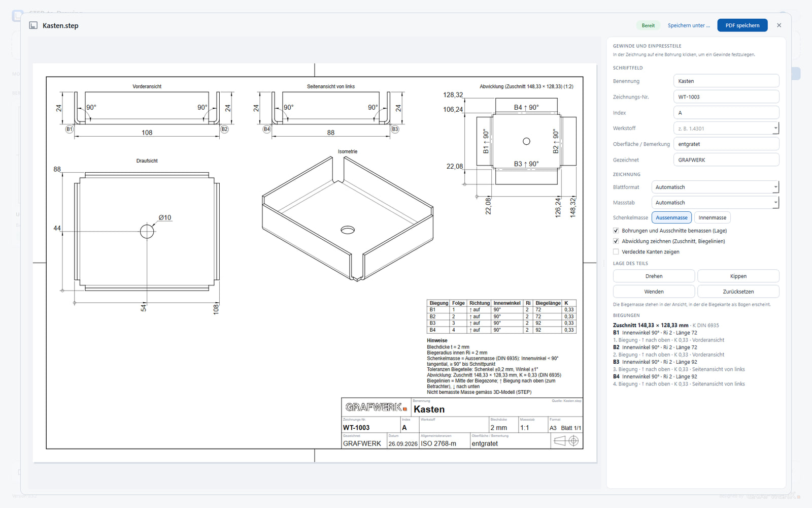Image resolution: width=812 pixels, height=508 pixels.
Task: Click the Seitenansicht von links title
Action: point(331,86)
